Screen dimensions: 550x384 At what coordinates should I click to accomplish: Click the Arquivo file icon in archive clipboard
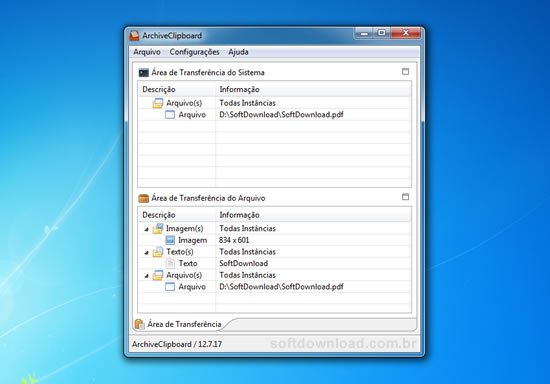click(x=170, y=287)
